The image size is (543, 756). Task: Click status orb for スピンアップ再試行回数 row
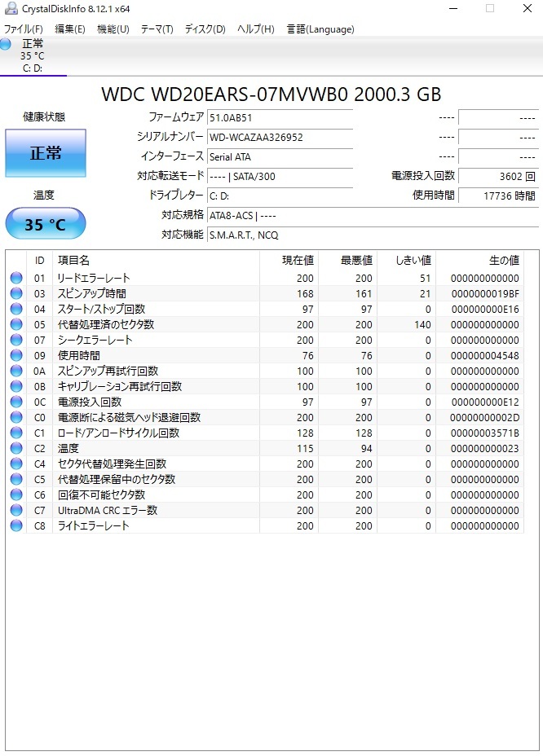click(x=16, y=371)
